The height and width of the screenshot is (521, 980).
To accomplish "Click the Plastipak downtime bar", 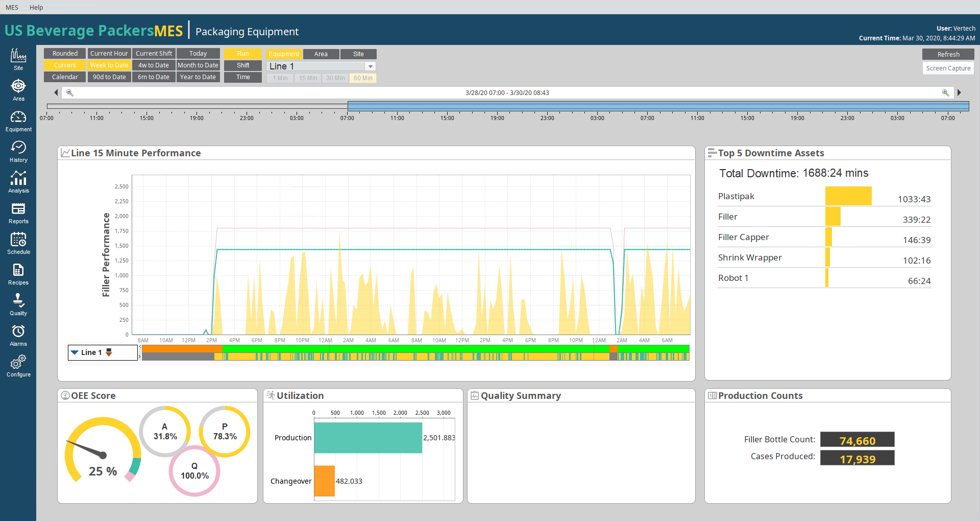I will tap(848, 196).
